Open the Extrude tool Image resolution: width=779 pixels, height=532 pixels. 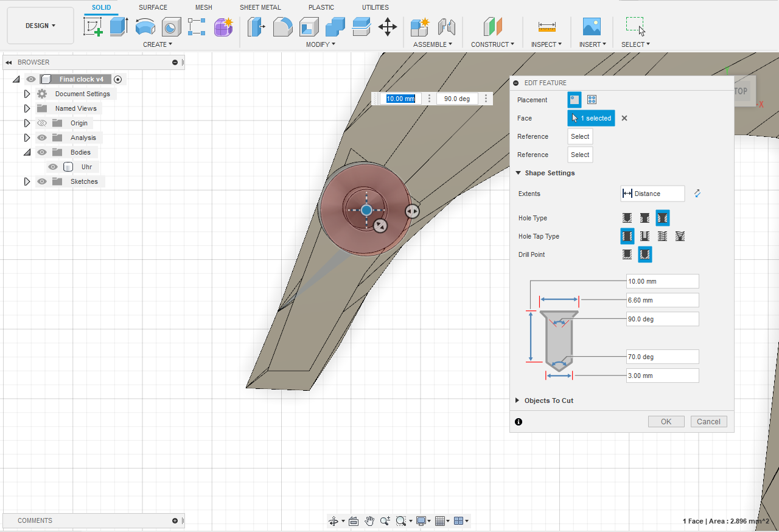[118, 27]
